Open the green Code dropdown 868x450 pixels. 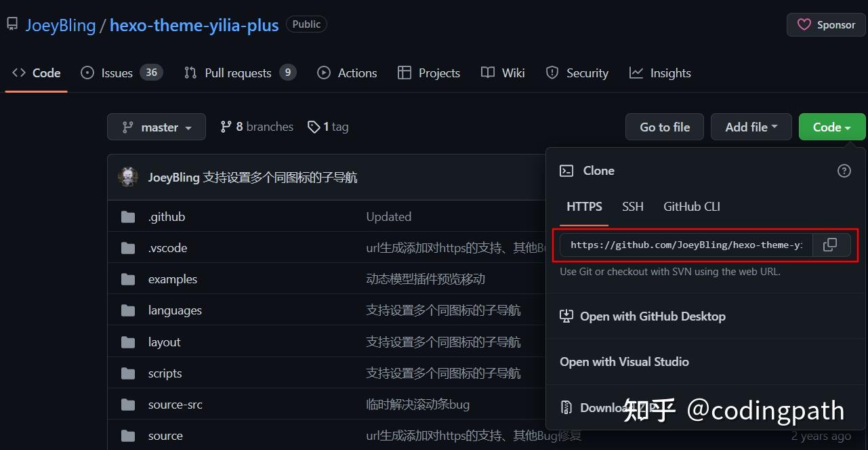tap(831, 127)
